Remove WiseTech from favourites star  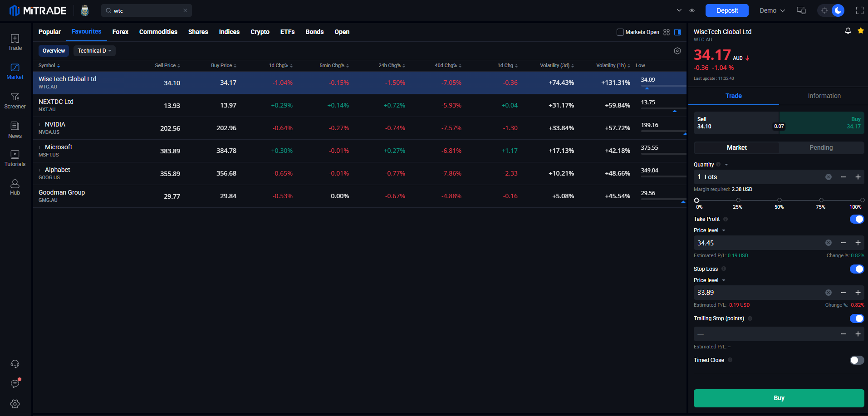pyautogui.click(x=861, y=31)
